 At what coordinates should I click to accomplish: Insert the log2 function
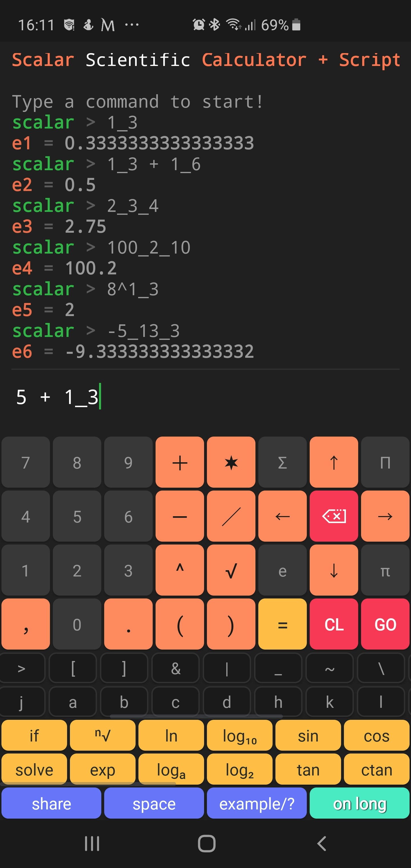(239, 769)
